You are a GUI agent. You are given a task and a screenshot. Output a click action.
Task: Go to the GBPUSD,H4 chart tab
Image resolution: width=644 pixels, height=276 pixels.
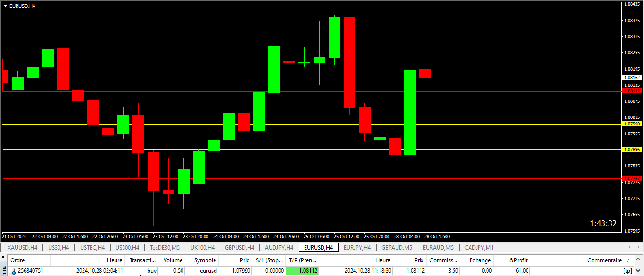pos(239,247)
